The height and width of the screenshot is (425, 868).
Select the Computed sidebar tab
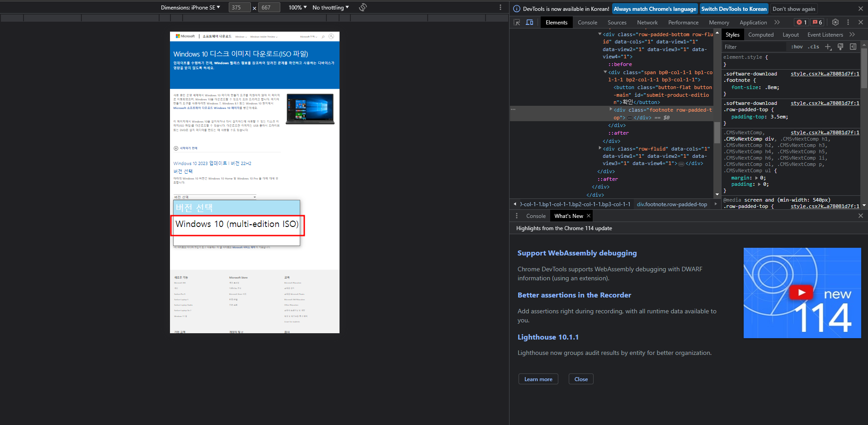point(761,34)
